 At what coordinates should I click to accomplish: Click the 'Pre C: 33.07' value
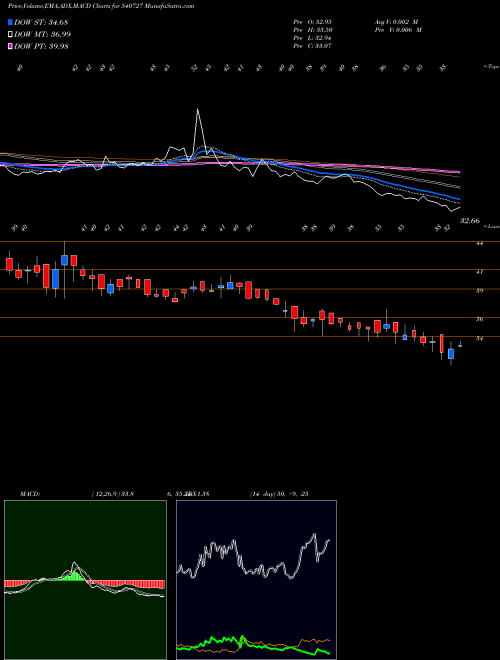(313, 46)
